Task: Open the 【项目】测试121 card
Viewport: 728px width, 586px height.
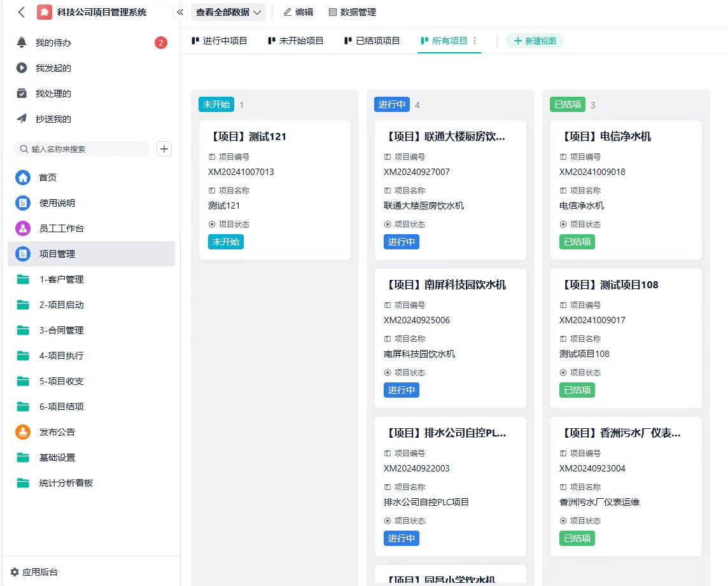Action: click(x=275, y=190)
